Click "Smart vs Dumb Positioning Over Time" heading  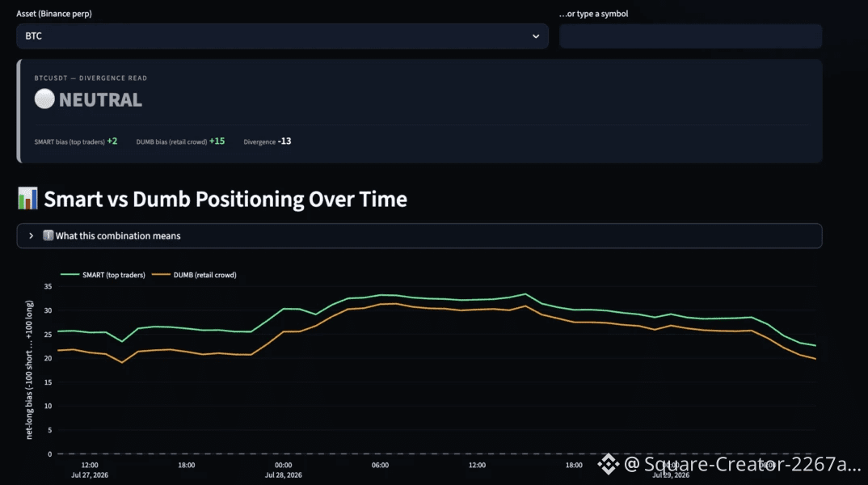click(x=225, y=200)
